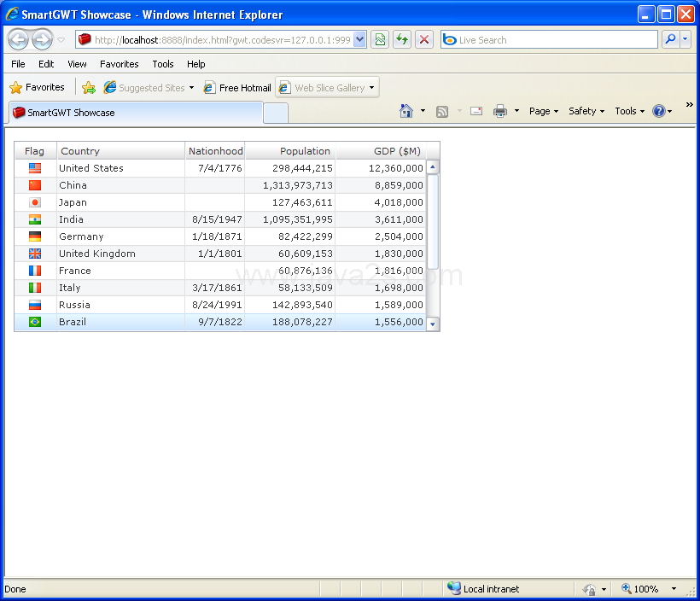This screenshot has width=700, height=601.
Task: Click the browser Back arrow button
Action: click(18, 40)
